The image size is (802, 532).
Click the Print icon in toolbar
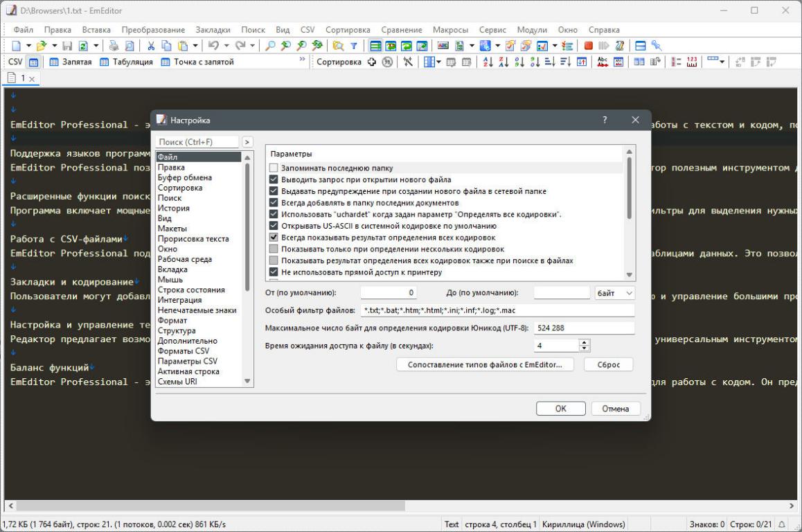pyautogui.click(x=114, y=46)
